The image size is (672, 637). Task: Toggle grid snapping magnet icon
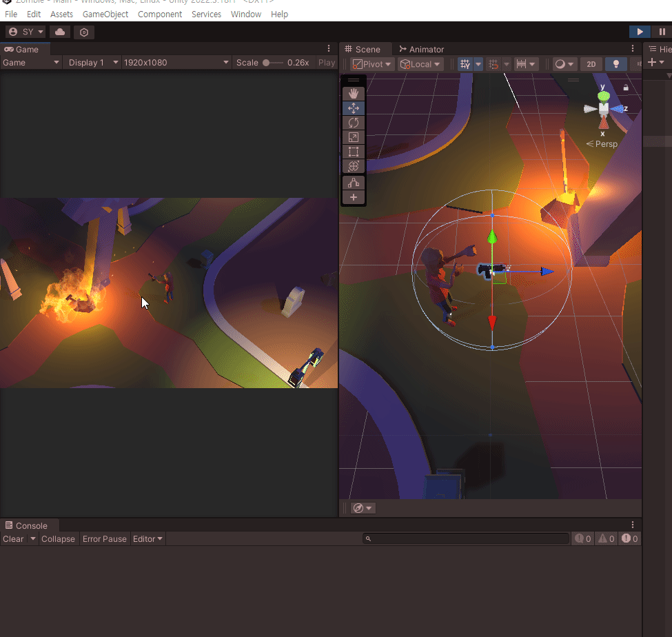point(493,64)
